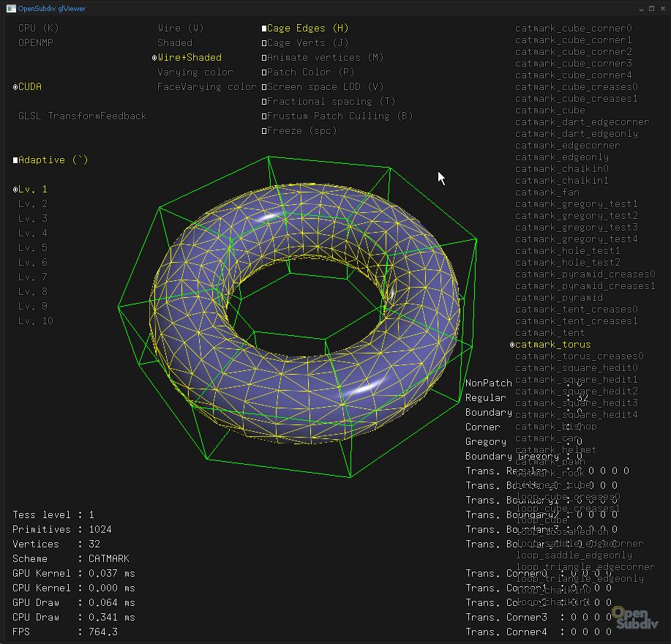Choose subdivision Lv. 5
This screenshot has height=644, width=671.
(x=32, y=248)
